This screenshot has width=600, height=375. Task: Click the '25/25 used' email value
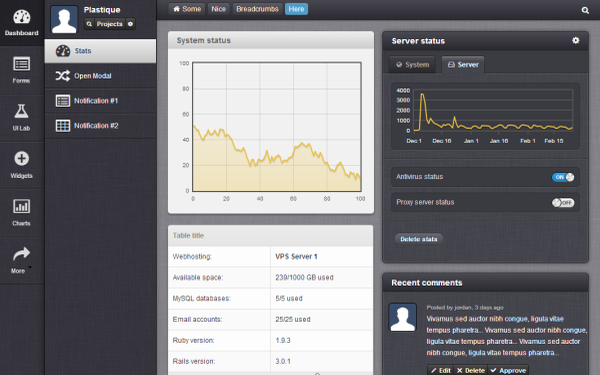point(293,320)
